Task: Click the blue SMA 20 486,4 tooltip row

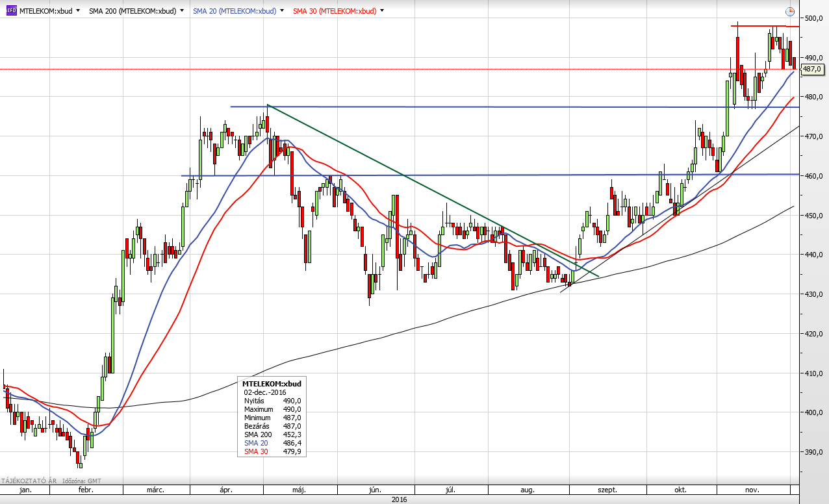Action: point(272,443)
